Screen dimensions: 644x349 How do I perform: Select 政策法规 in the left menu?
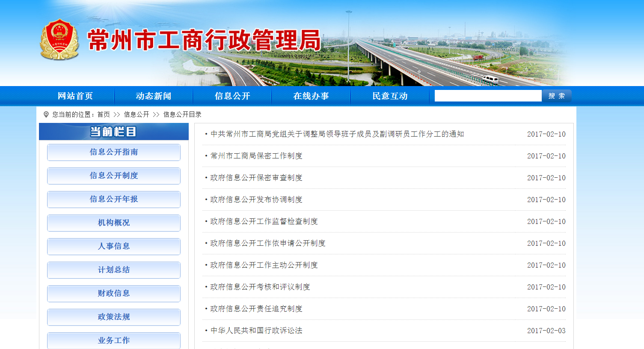click(x=114, y=317)
